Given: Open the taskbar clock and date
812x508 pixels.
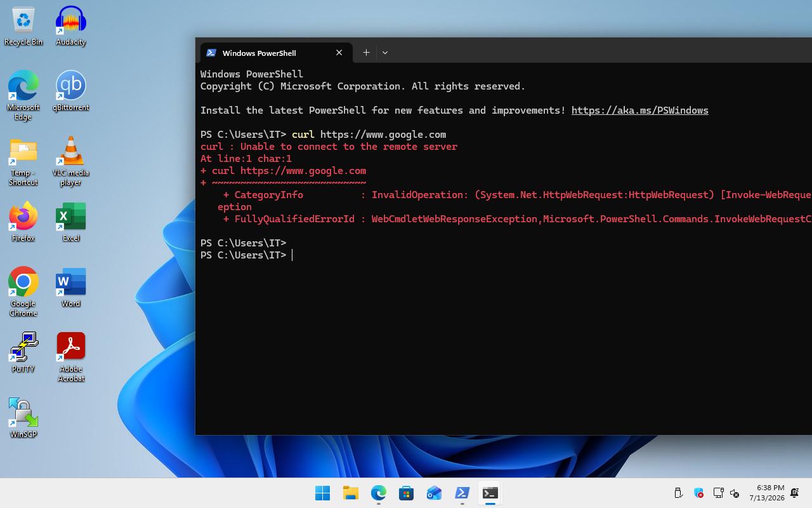Looking at the screenshot, I should coord(766,493).
